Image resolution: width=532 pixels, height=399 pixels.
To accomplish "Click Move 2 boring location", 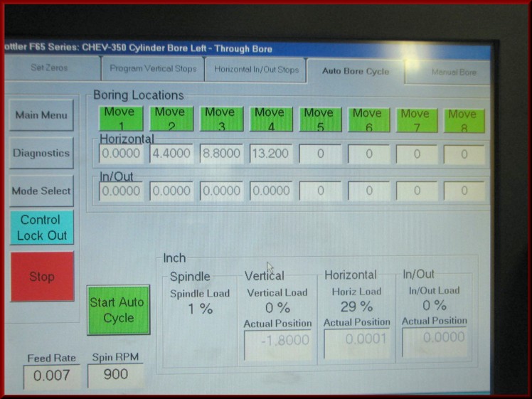I will [x=171, y=119].
